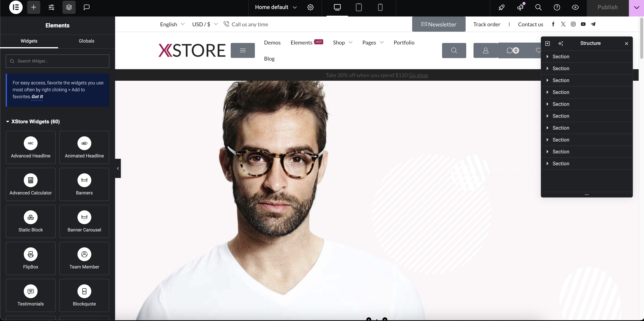
Task: Select the Advanced Headline widget
Action: click(x=30, y=147)
